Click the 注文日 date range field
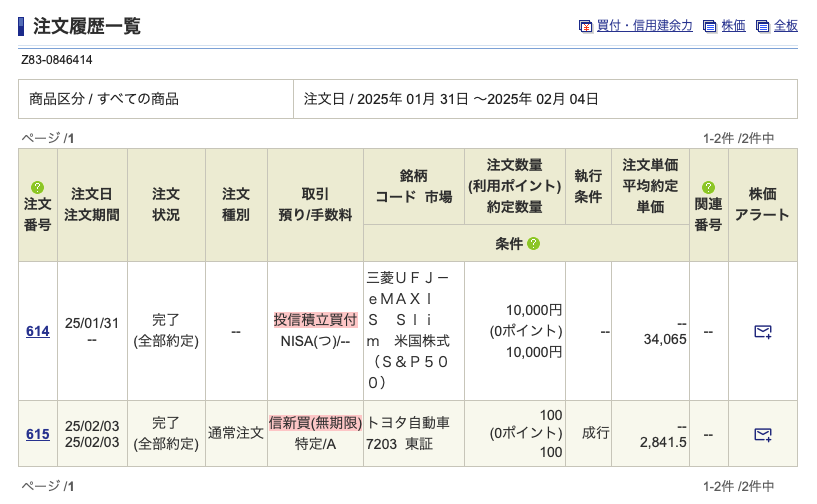The width and height of the screenshot is (817, 504). pyautogui.click(x=450, y=99)
